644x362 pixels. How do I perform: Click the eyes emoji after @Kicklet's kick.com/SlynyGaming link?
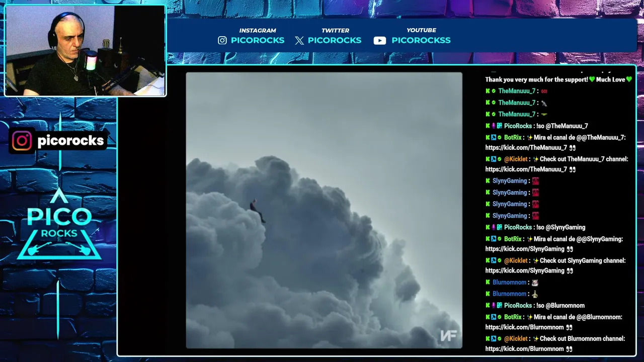tap(570, 270)
